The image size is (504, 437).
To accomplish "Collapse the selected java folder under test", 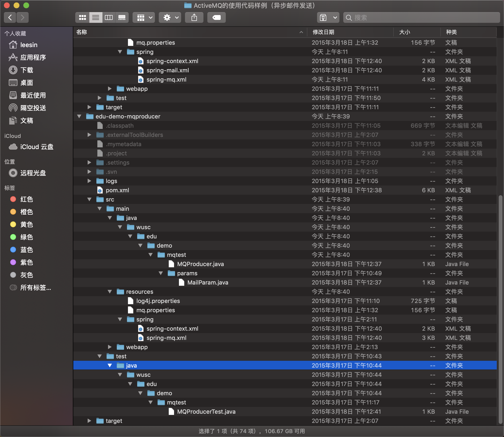I will coord(110,366).
